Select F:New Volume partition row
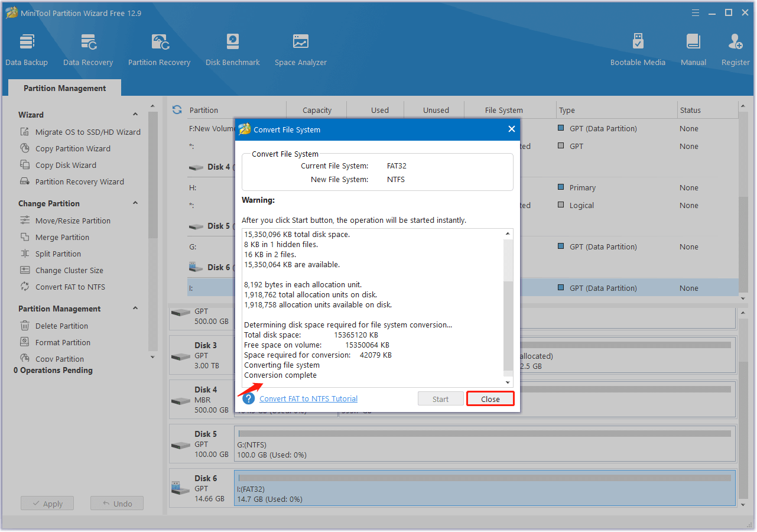The image size is (757, 532). click(x=463, y=128)
